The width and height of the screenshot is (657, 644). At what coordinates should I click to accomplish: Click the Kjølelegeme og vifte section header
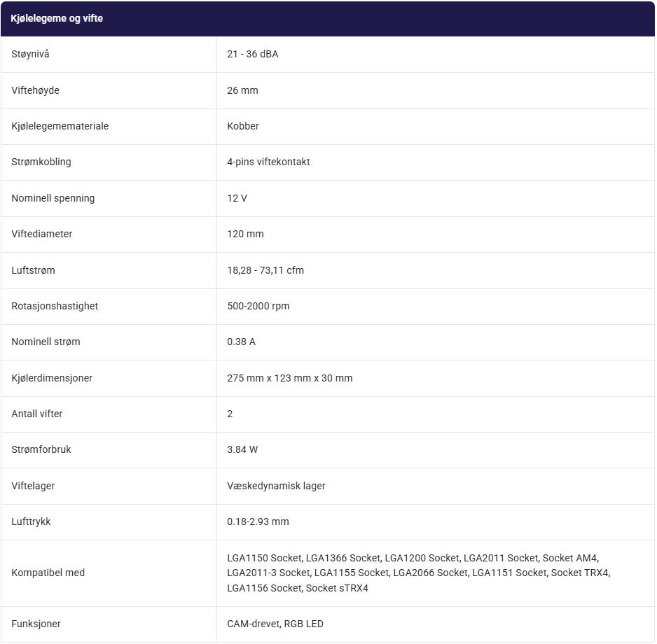coord(57,18)
